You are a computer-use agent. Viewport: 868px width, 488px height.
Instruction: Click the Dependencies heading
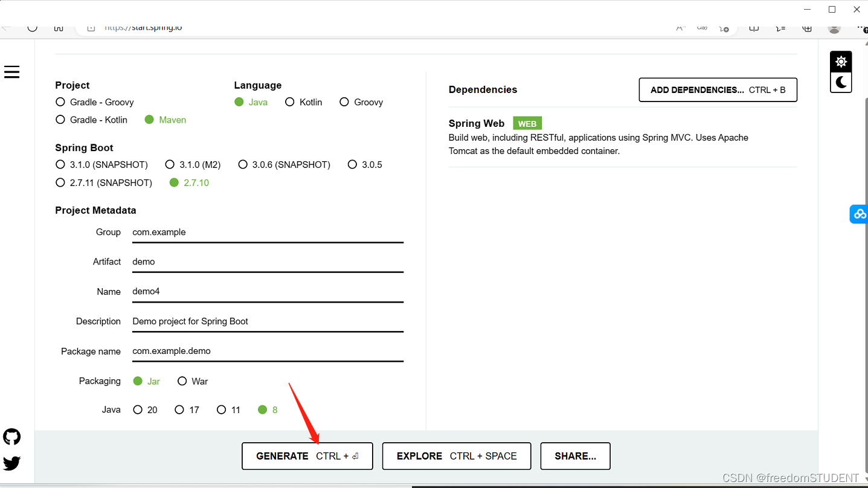click(483, 89)
